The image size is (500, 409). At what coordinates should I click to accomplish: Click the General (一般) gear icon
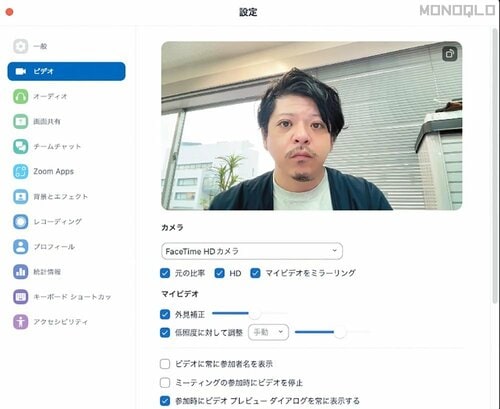pyautogui.click(x=21, y=46)
